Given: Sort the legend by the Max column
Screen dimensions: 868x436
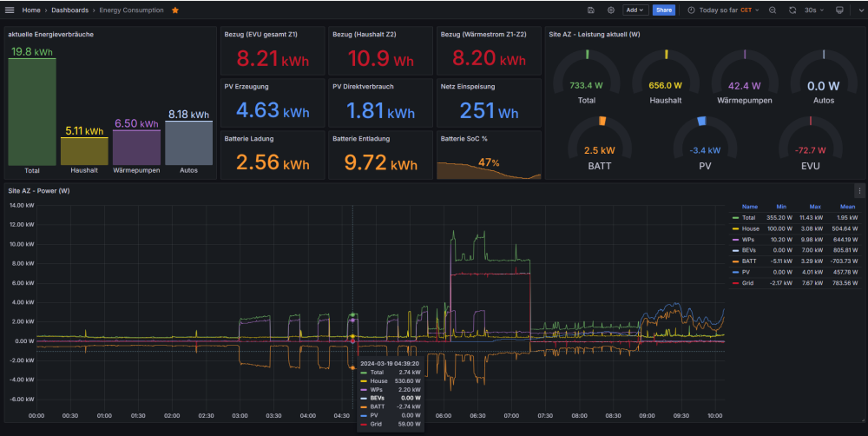Looking at the screenshot, I should [x=815, y=207].
